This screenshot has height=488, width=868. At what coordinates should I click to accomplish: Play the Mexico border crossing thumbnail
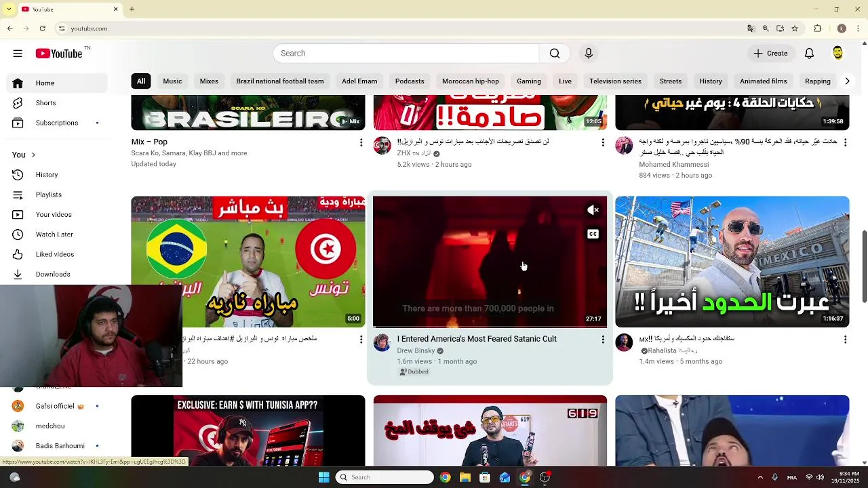[732, 262]
